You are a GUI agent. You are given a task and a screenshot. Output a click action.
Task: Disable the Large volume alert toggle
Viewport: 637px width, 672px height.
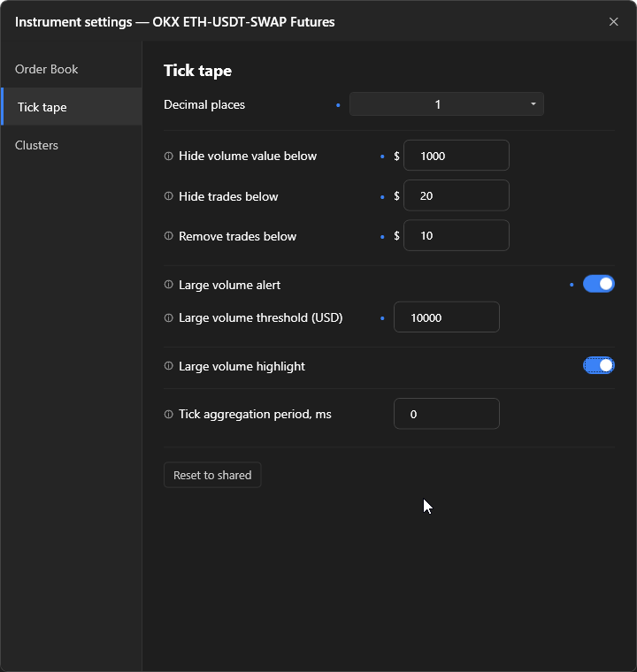(x=599, y=284)
